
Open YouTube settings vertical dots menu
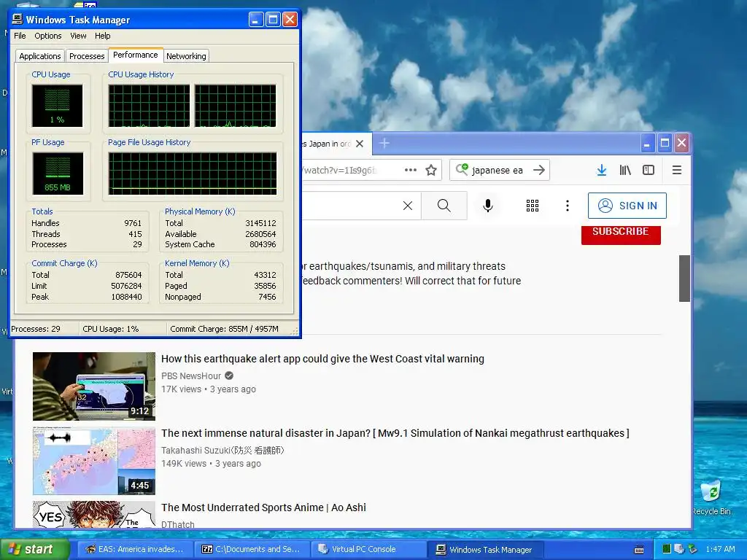[x=567, y=206]
